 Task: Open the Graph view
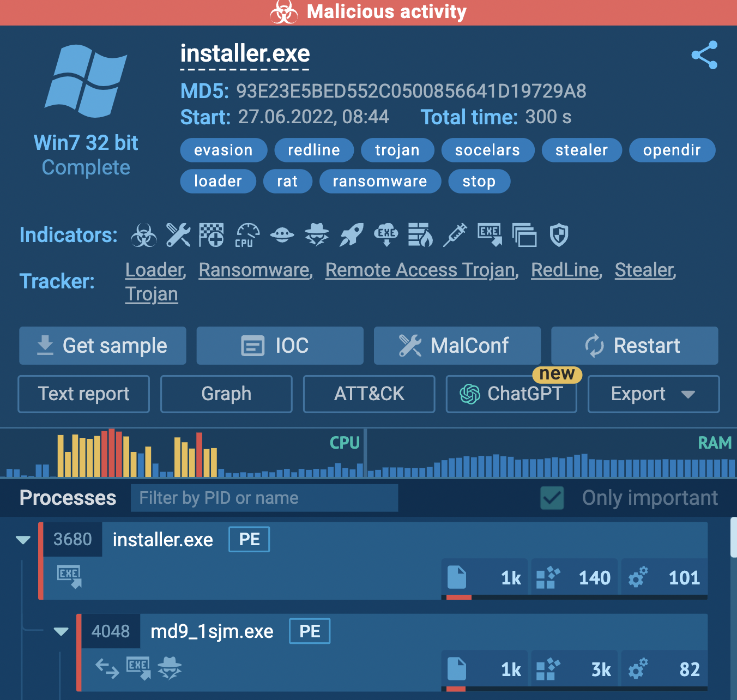[226, 394]
